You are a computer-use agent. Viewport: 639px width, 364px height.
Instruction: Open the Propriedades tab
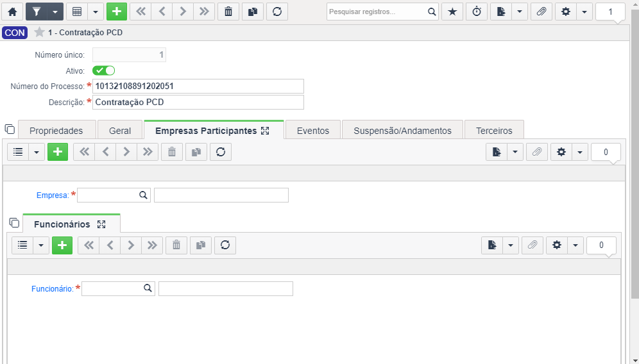(56, 130)
